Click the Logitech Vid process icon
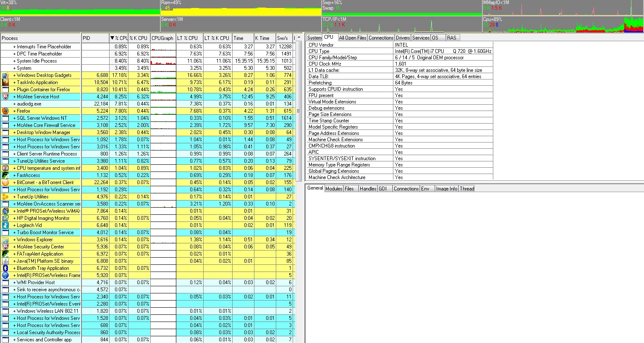Image resolution: width=644 pixels, height=343 pixels. (x=5, y=225)
